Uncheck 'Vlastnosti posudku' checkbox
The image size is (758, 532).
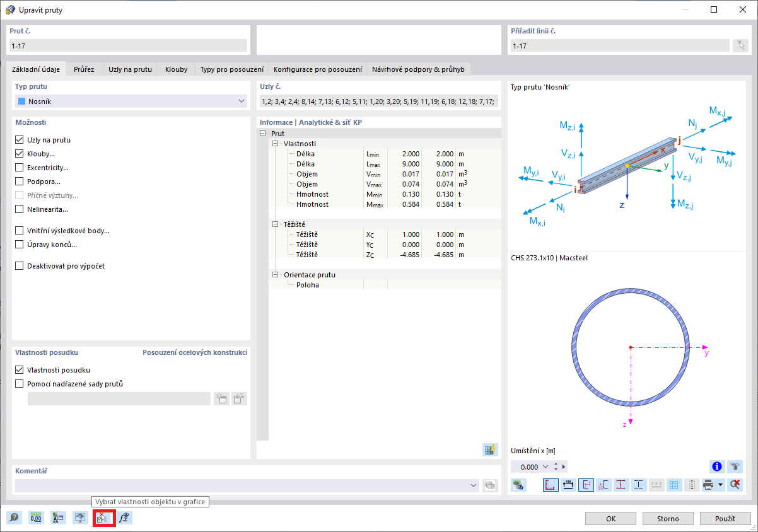[x=19, y=370]
